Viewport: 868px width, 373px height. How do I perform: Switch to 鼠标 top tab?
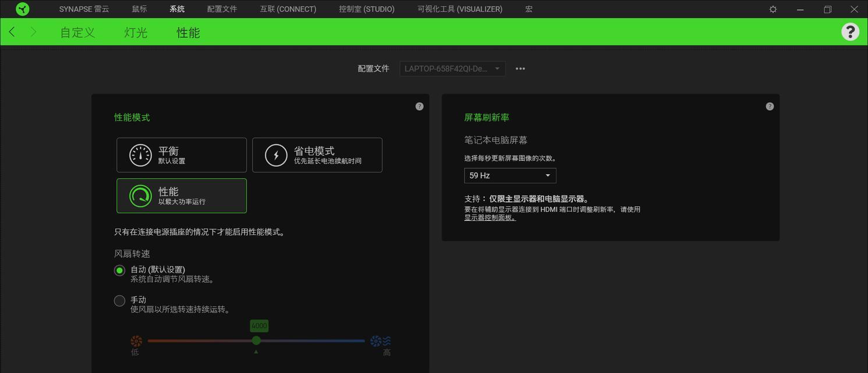(139, 9)
